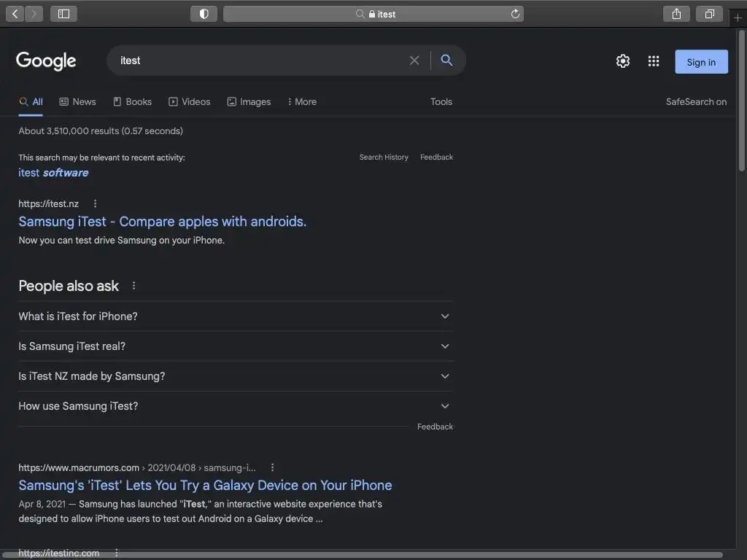This screenshot has height=560, width=747.
Task: Open options menu next to People also ask
Action: (134, 286)
